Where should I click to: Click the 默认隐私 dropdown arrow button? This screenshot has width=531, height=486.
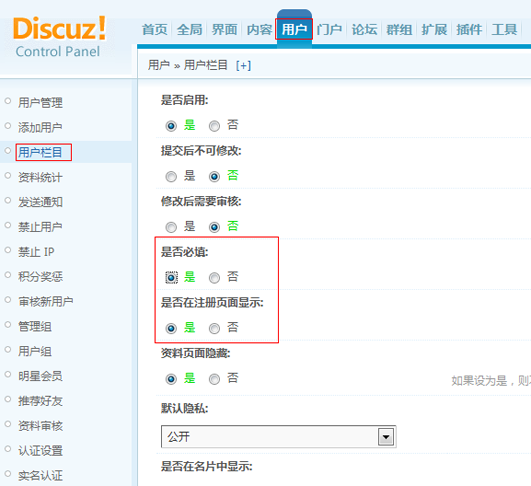[x=386, y=437]
